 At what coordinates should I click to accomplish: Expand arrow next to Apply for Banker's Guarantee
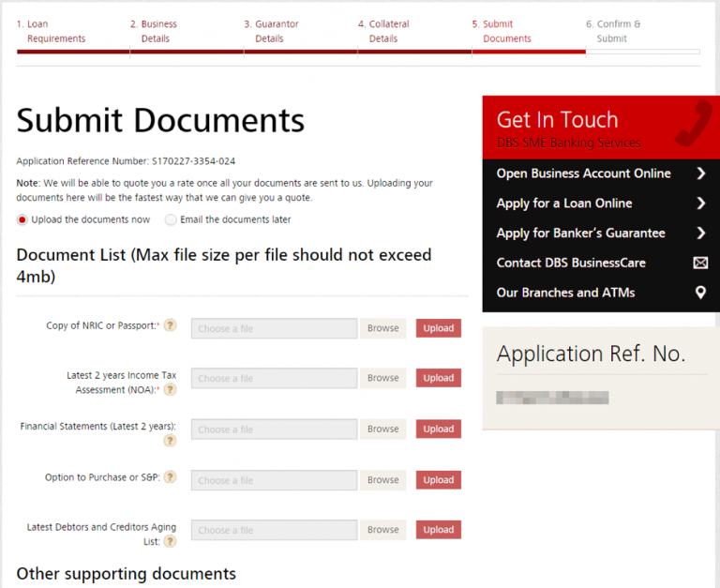[700, 233]
